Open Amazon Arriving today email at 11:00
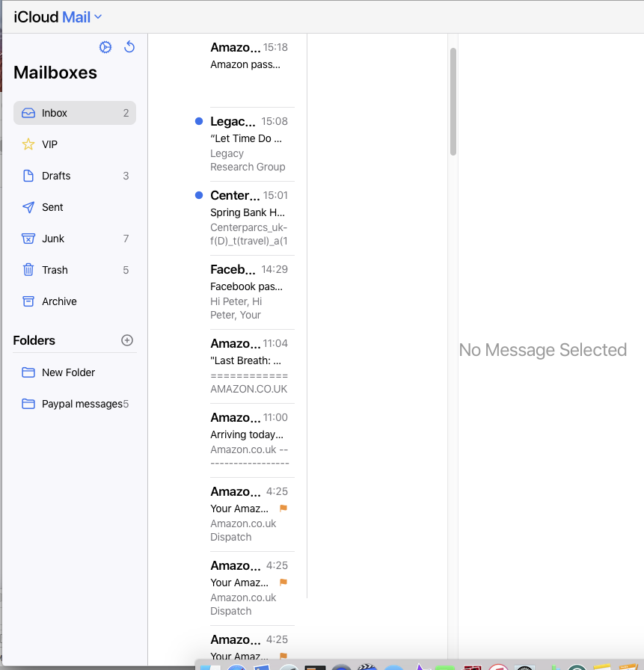The width and height of the screenshot is (644, 670). pos(249,440)
